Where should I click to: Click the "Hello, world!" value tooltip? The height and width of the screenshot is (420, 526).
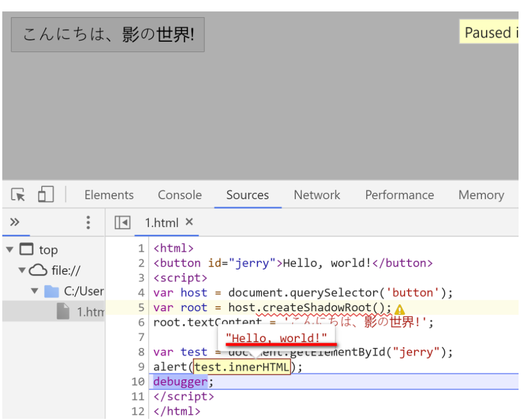point(276,338)
